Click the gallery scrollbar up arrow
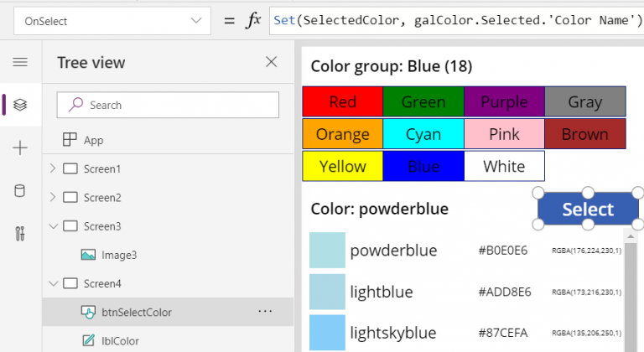The image size is (644, 352). (630, 236)
